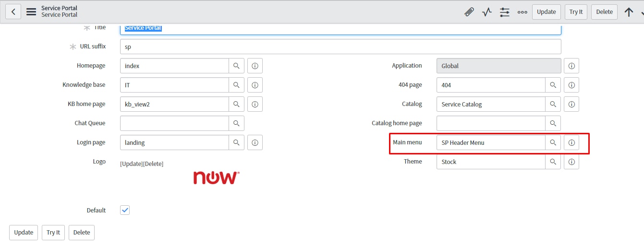Open the activity stream pulse icon
644x247 pixels.
pos(487,12)
